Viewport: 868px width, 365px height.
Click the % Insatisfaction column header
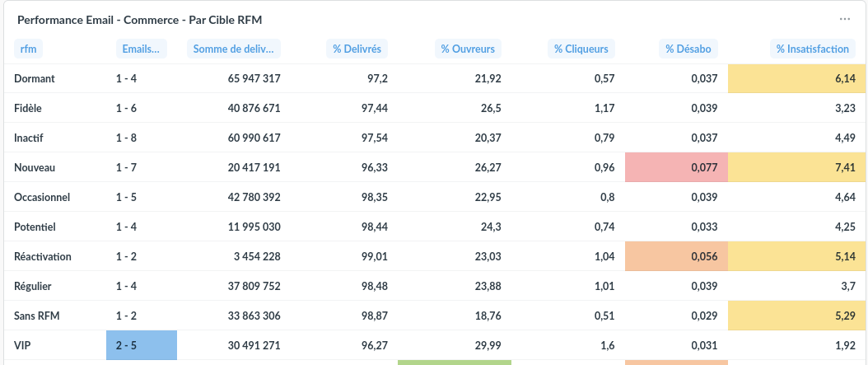pyautogui.click(x=813, y=49)
